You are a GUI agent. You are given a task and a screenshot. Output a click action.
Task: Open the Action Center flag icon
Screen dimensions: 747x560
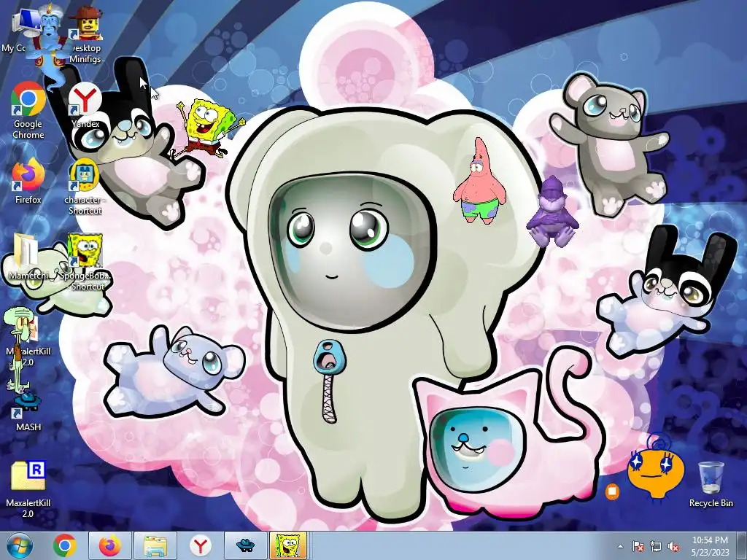(638, 546)
